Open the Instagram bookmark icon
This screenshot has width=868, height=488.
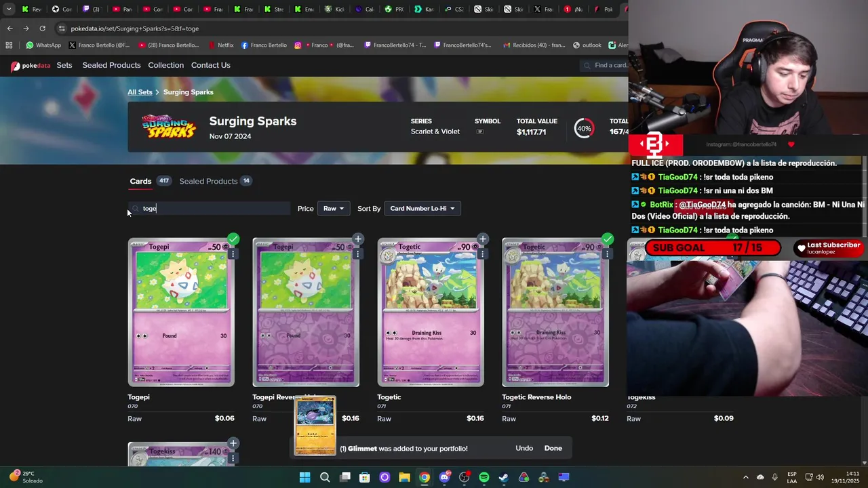(298, 45)
